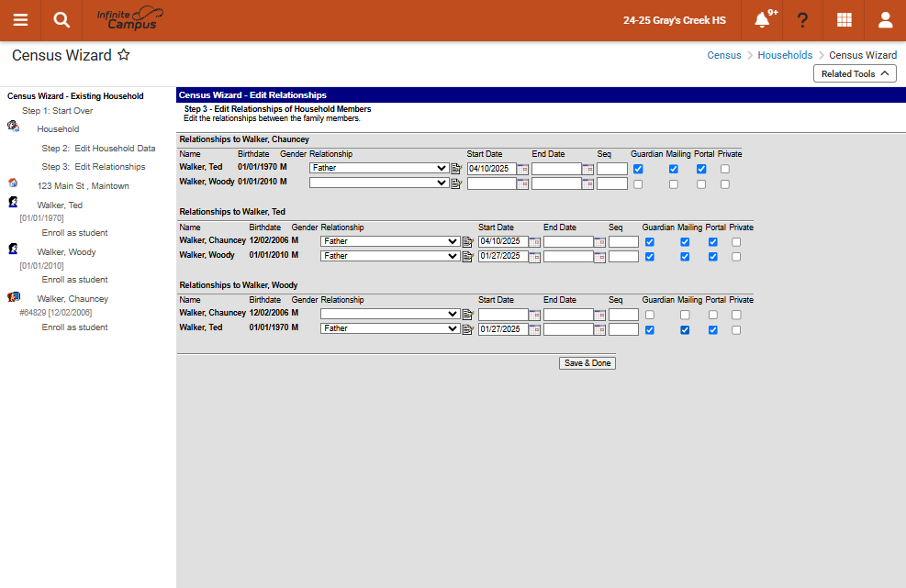Click the person icon beside Walker, Woody
Screen dimensions: 906x588
pos(13,249)
